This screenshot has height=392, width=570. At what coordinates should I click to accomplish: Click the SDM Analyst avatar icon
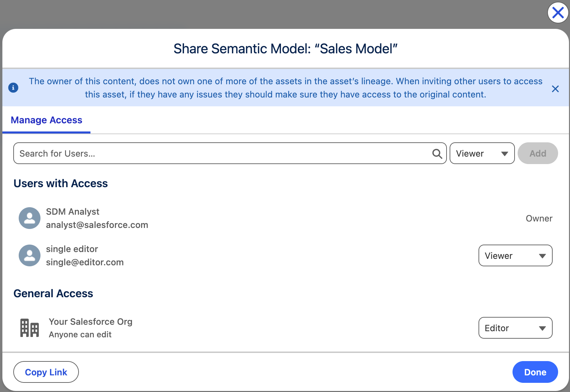(x=30, y=218)
